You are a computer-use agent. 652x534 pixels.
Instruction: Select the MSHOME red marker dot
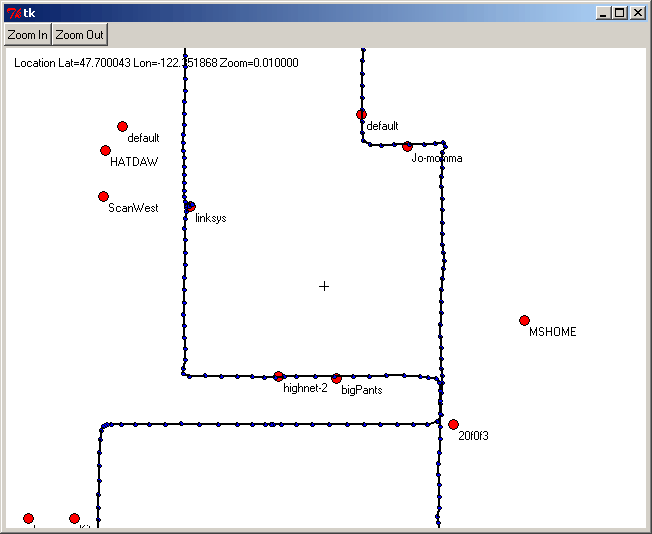coord(524,321)
